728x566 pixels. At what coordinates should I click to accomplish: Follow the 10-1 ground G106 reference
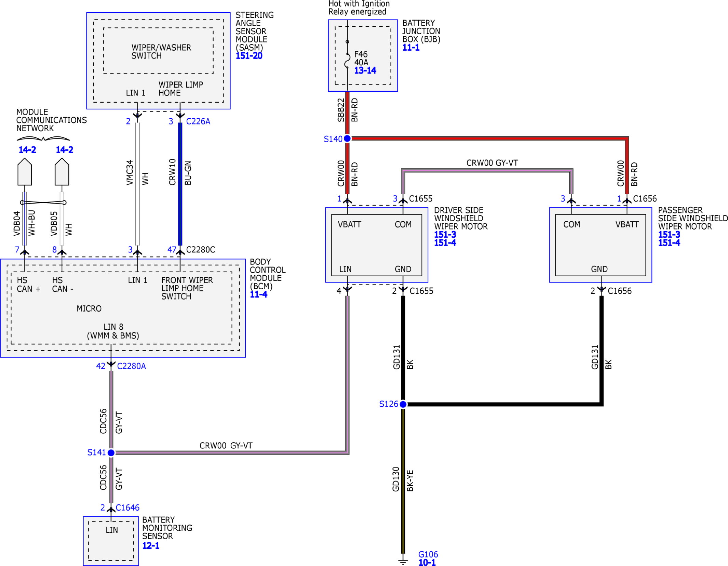pos(427,563)
